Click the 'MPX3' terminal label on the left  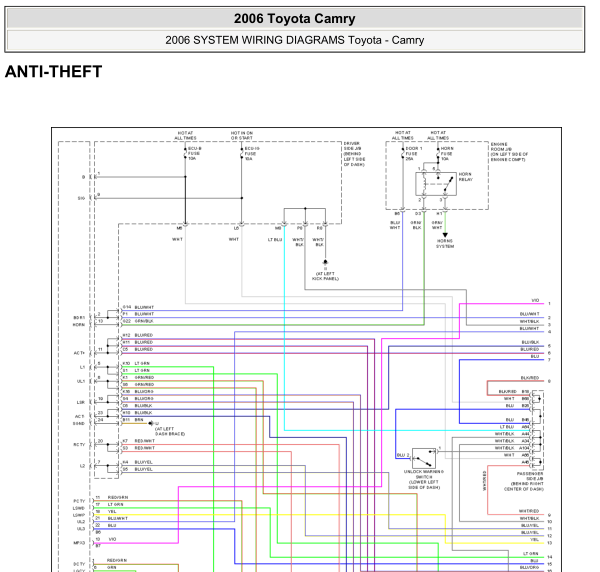pyautogui.click(x=79, y=543)
